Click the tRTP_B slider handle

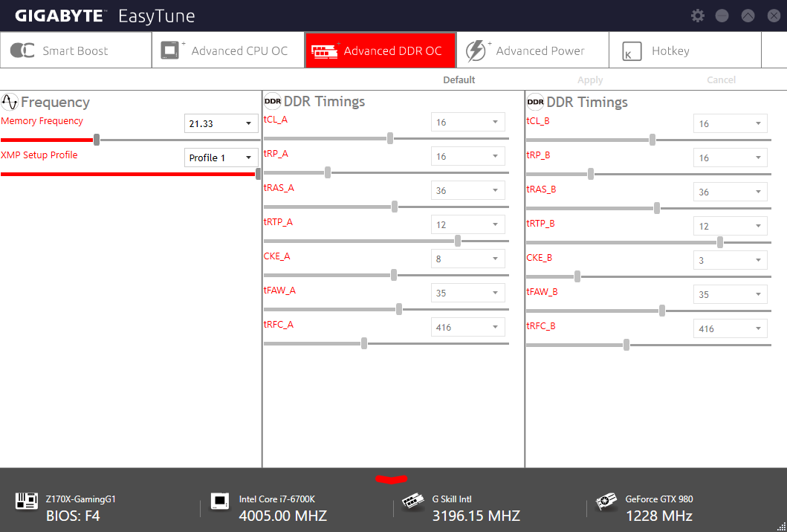pyautogui.click(x=720, y=242)
